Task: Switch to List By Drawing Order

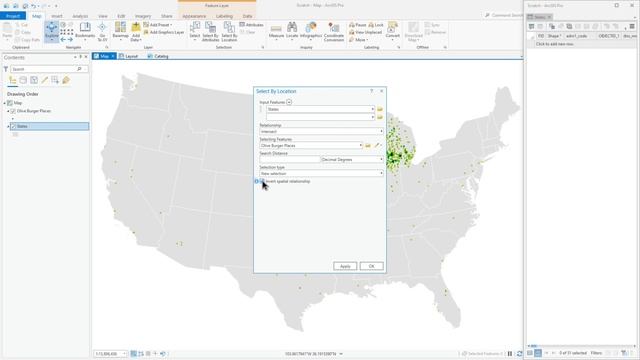Action: click(13, 80)
